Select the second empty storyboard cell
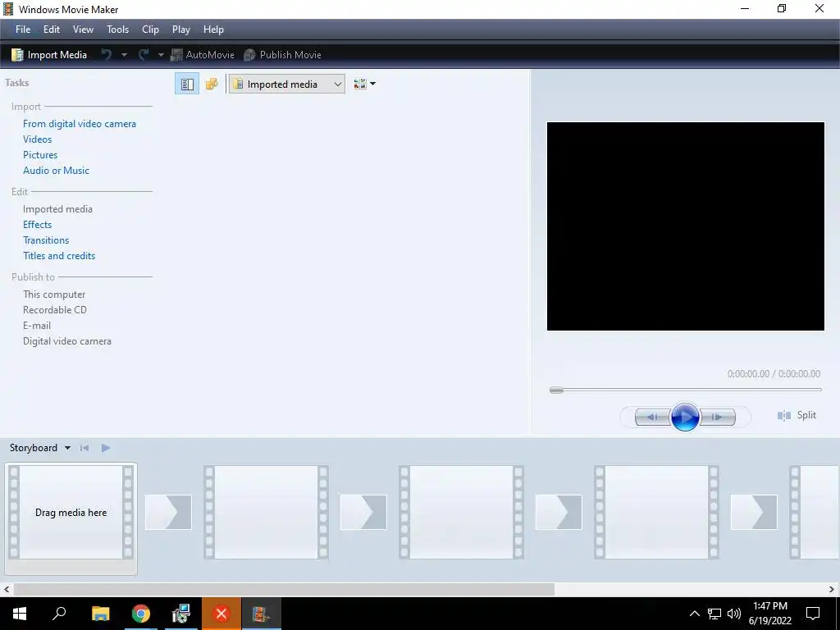Screen dimensions: 840x630 coord(267,513)
